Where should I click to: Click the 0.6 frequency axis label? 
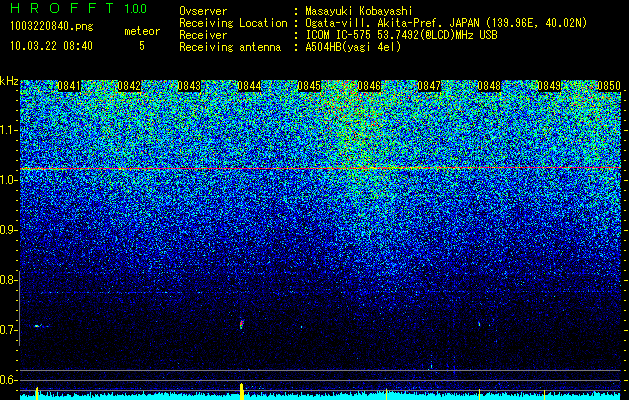(8, 380)
